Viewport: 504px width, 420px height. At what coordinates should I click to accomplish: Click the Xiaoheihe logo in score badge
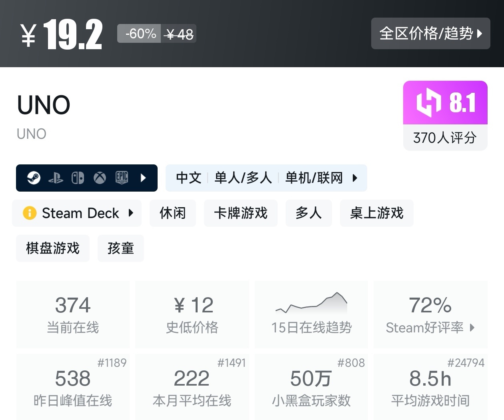(x=428, y=103)
